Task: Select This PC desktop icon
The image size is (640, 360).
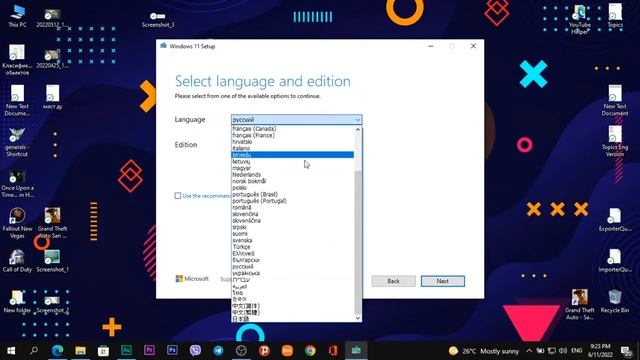Action: point(17,16)
